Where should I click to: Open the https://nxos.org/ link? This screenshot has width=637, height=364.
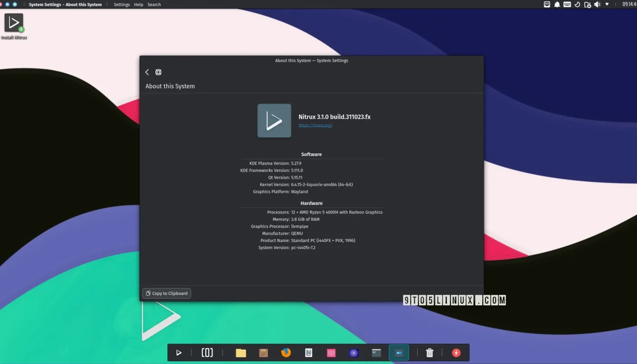tap(316, 125)
